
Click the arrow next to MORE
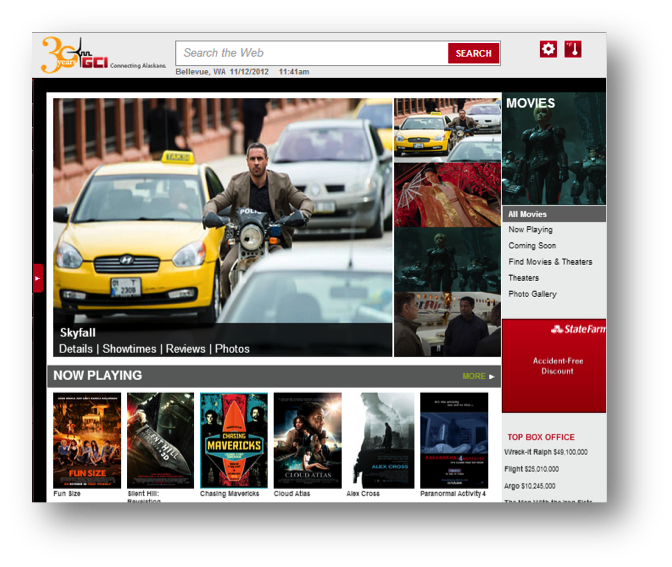492,377
